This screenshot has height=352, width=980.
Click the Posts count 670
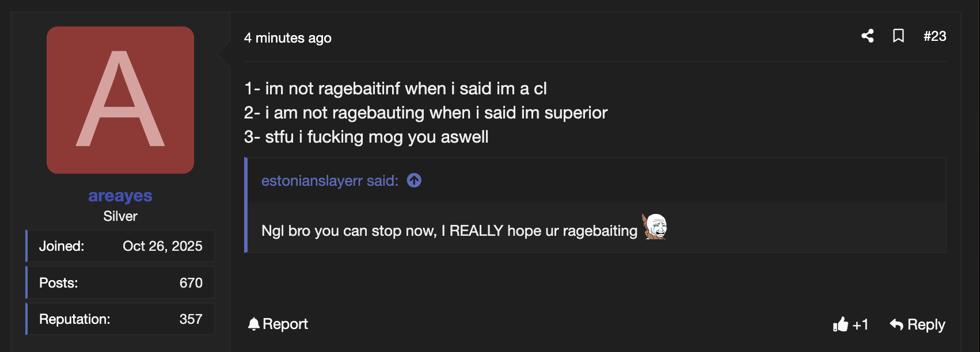click(191, 283)
